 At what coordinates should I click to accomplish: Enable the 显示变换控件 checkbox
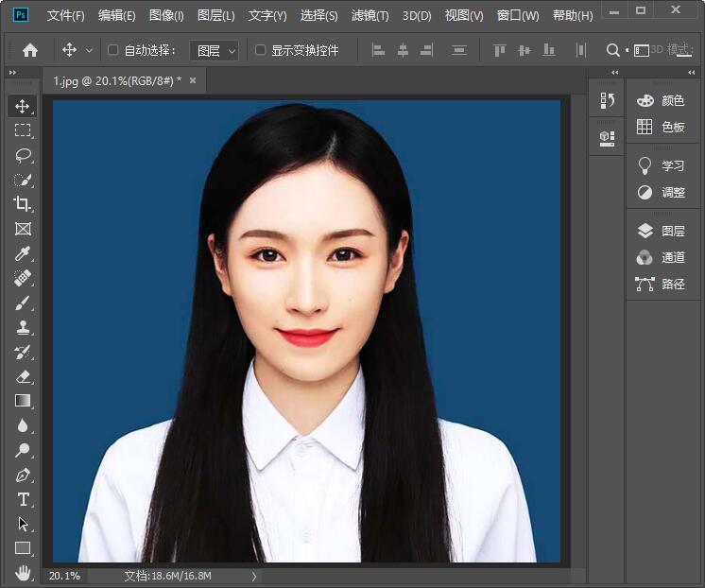[261, 50]
